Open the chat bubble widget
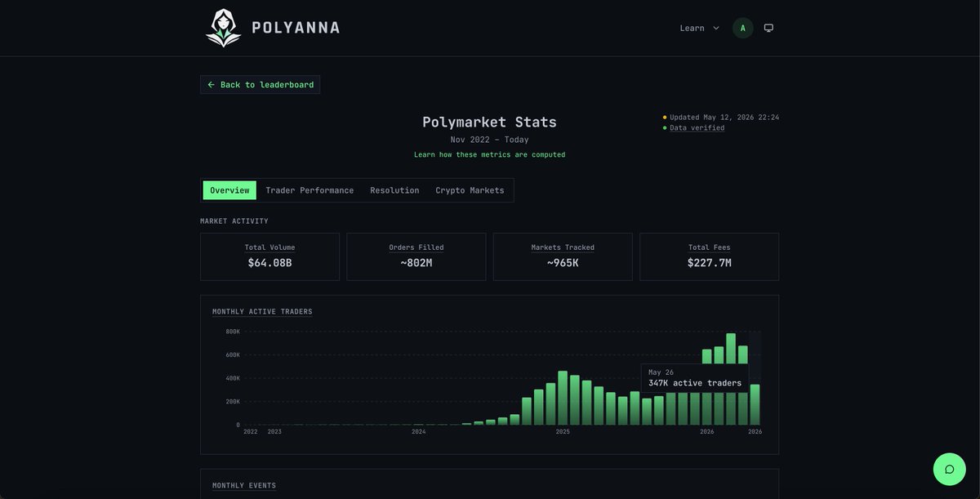980x499 pixels. click(x=949, y=469)
